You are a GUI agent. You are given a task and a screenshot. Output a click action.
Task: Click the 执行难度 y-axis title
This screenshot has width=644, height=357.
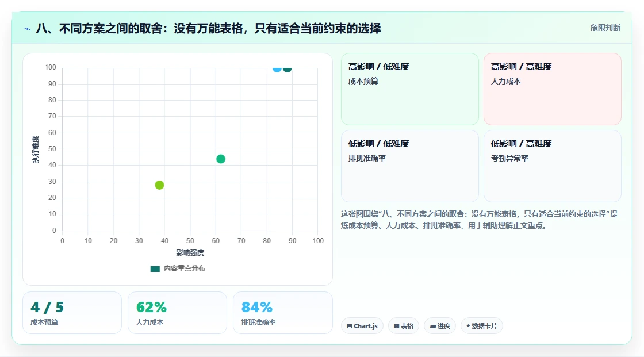click(x=36, y=149)
